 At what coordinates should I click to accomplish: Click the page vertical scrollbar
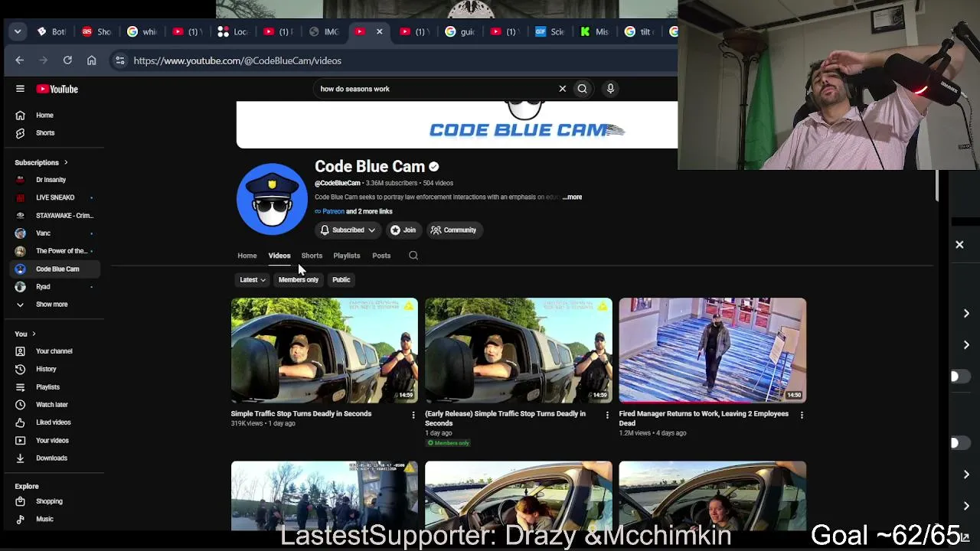(936, 187)
